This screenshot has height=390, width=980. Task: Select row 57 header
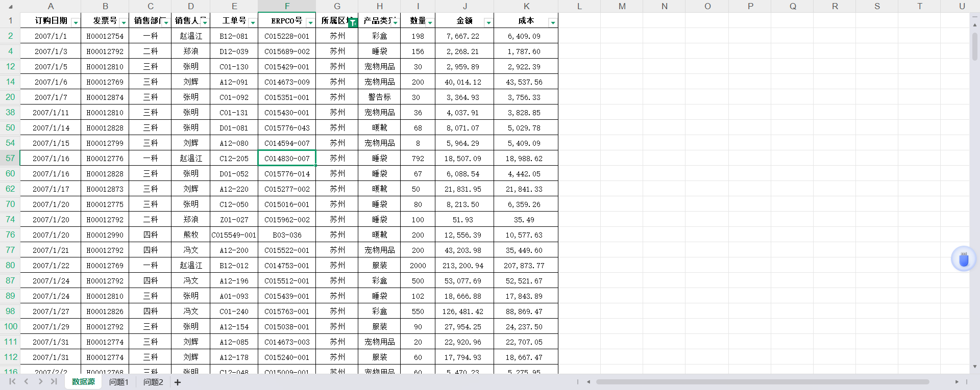pyautogui.click(x=10, y=158)
